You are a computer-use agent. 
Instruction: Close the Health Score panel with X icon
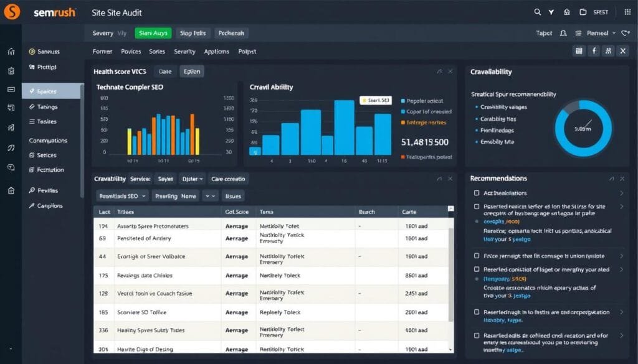click(450, 72)
